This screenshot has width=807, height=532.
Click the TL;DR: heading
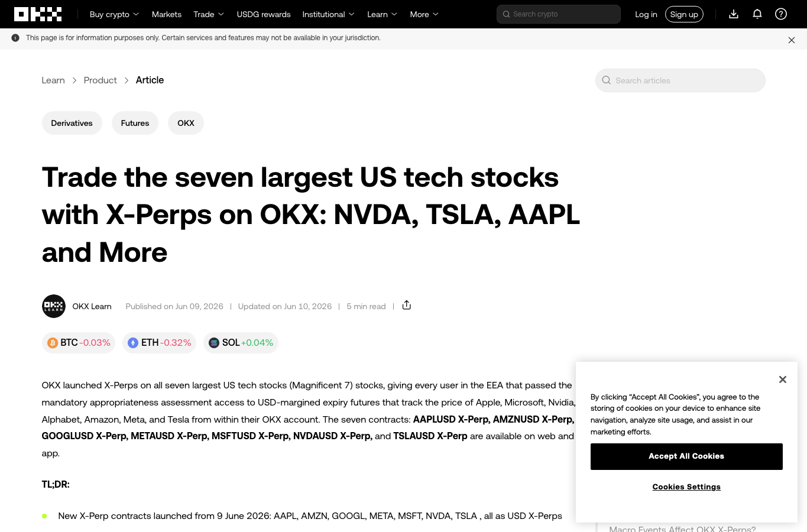click(x=56, y=484)
